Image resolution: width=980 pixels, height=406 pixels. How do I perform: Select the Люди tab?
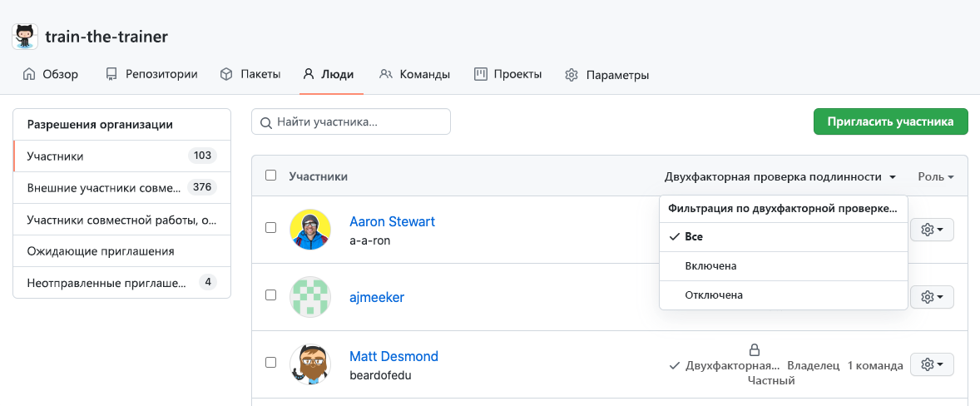pos(329,75)
